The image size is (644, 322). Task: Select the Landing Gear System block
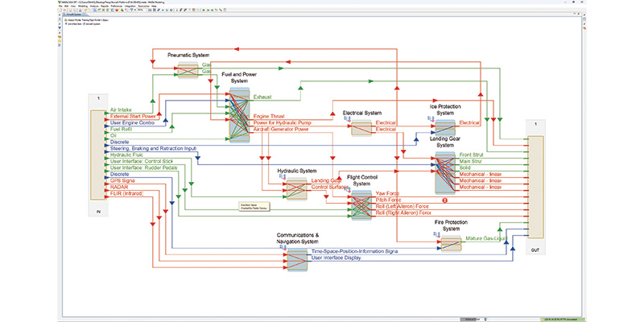pyautogui.click(x=445, y=173)
